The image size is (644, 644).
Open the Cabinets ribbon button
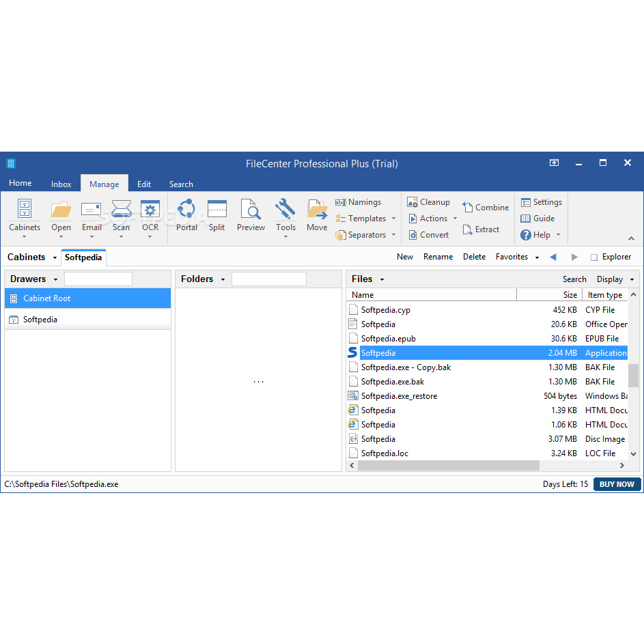[x=24, y=219]
